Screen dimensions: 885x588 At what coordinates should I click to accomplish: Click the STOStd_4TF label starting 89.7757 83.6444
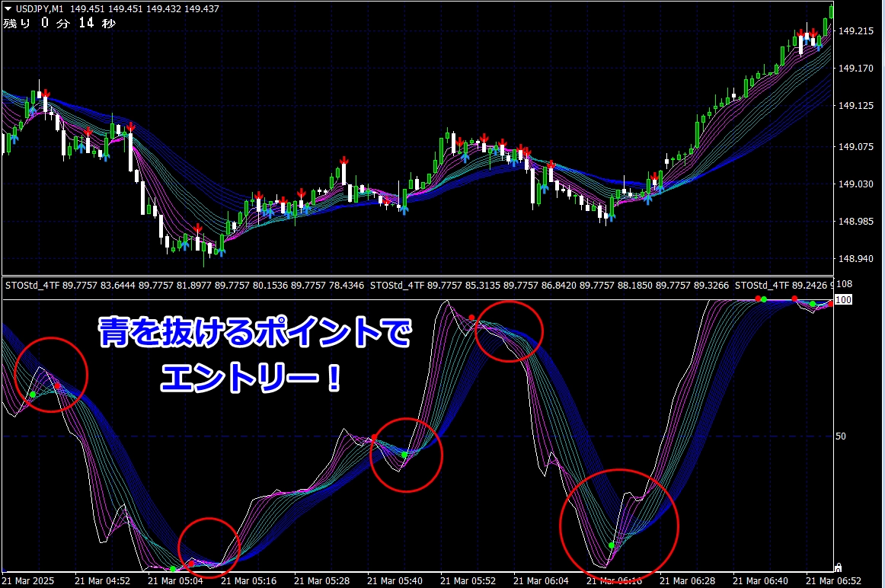pyautogui.click(x=184, y=286)
